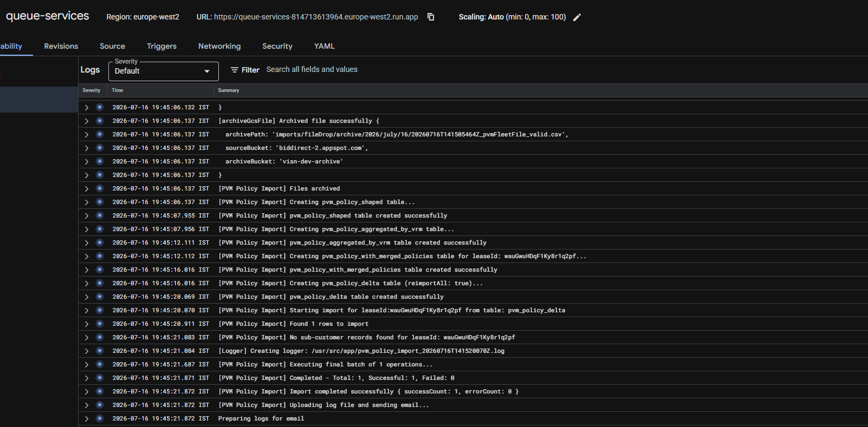The image size is (868, 427).
Task: Click severity icon of '[Logger] Creating logger' row
Action: (100, 351)
